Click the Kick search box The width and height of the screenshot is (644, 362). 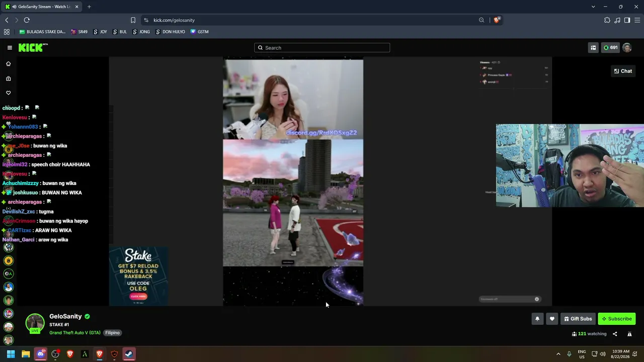[x=322, y=48]
